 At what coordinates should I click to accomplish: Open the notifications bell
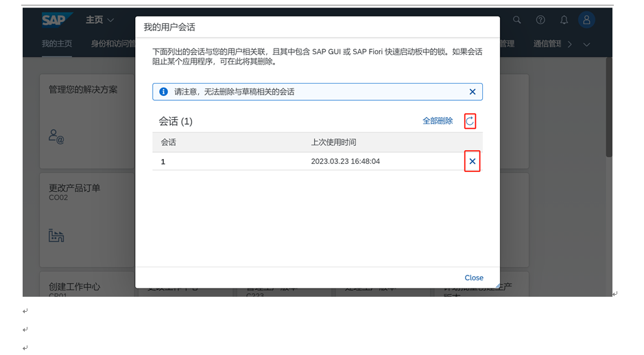564,20
